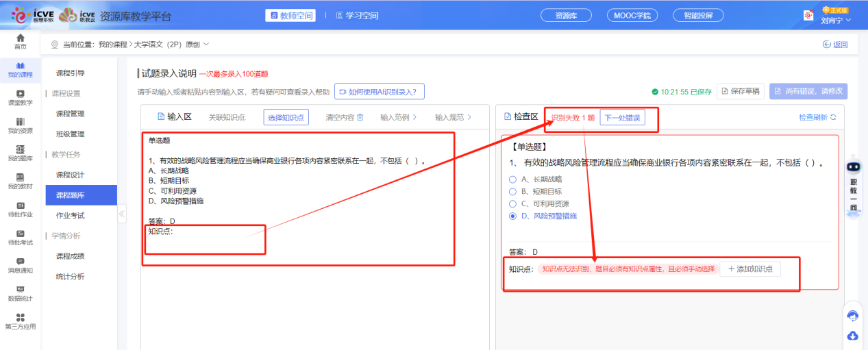This screenshot has height=350, width=868.
Task: Click the 检查刷新 refresh icon
Action: point(833,117)
